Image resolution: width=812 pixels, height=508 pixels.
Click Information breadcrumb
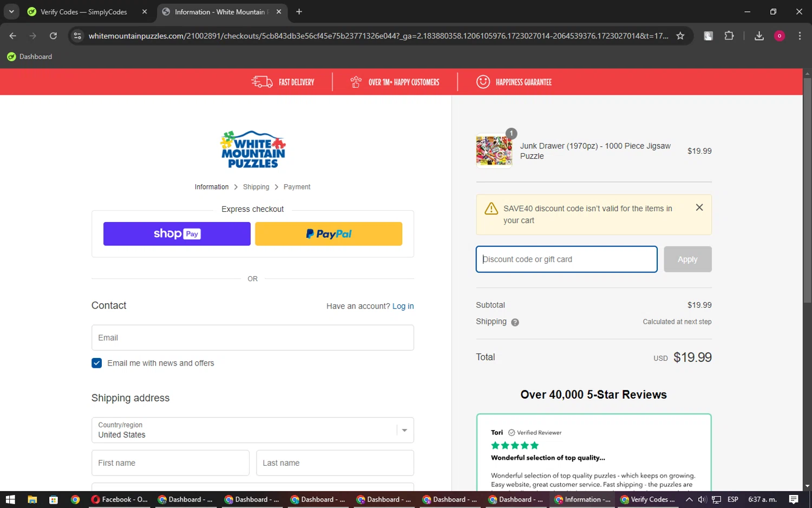(x=212, y=187)
